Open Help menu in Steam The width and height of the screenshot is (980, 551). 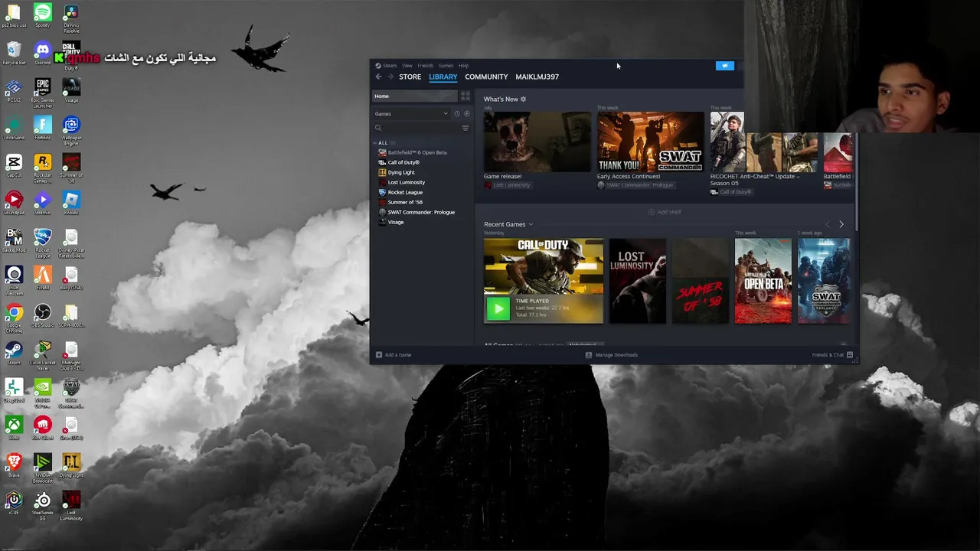(x=463, y=66)
